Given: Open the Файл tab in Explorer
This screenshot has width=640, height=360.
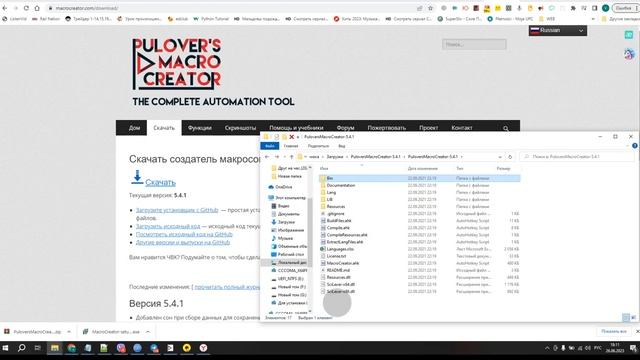Looking at the screenshot, I should tap(269, 146).
